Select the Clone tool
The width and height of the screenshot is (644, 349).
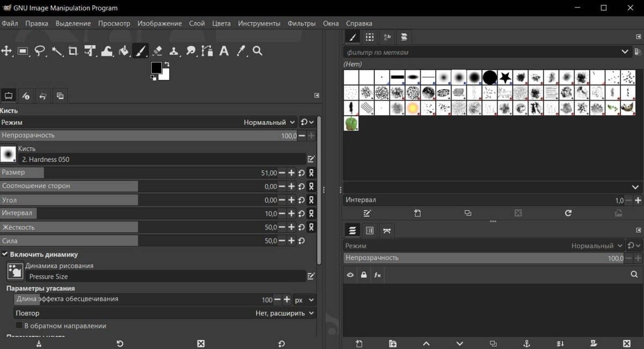coord(174,51)
